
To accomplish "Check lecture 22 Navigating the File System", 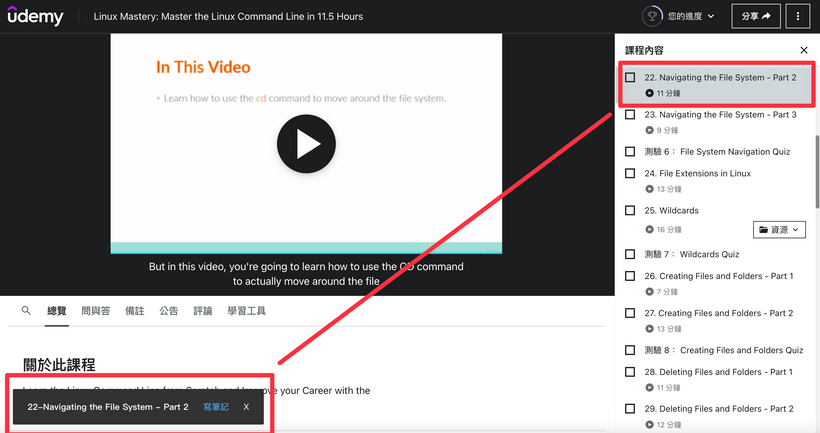I will tap(630, 77).
